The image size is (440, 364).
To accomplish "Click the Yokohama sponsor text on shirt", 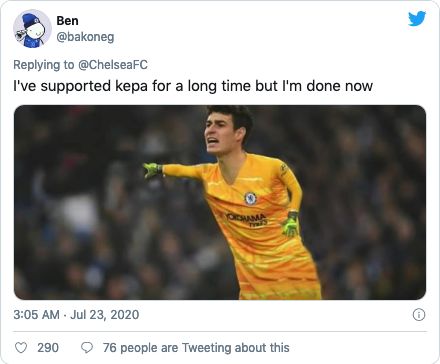I will [x=247, y=219].
